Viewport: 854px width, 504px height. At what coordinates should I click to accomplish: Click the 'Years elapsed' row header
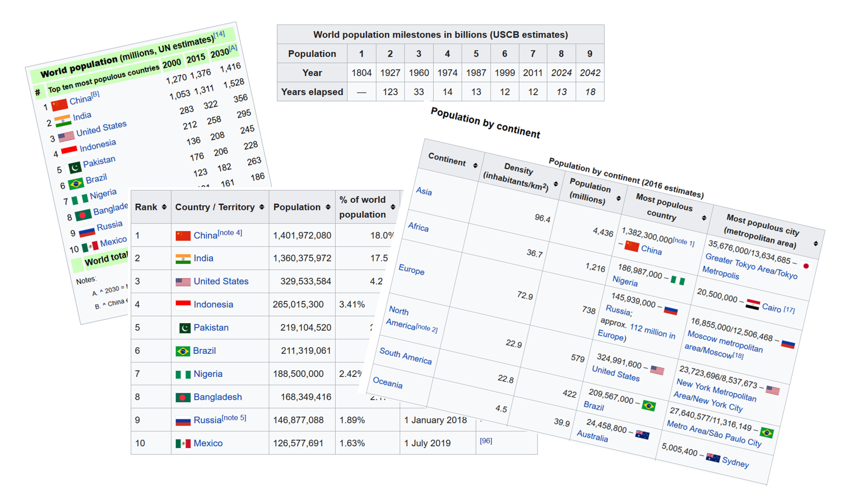[x=312, y=92]
